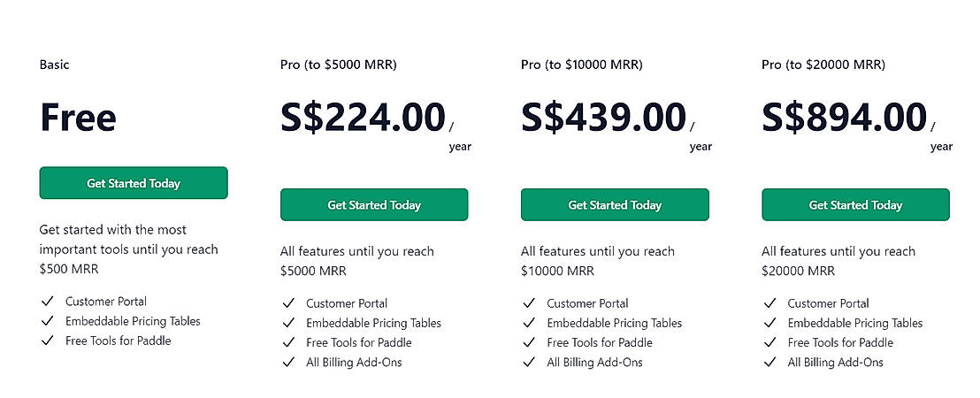
Task: Click checkmark by Free Tools for Paddle in Basic
Action: coord(47,341)
